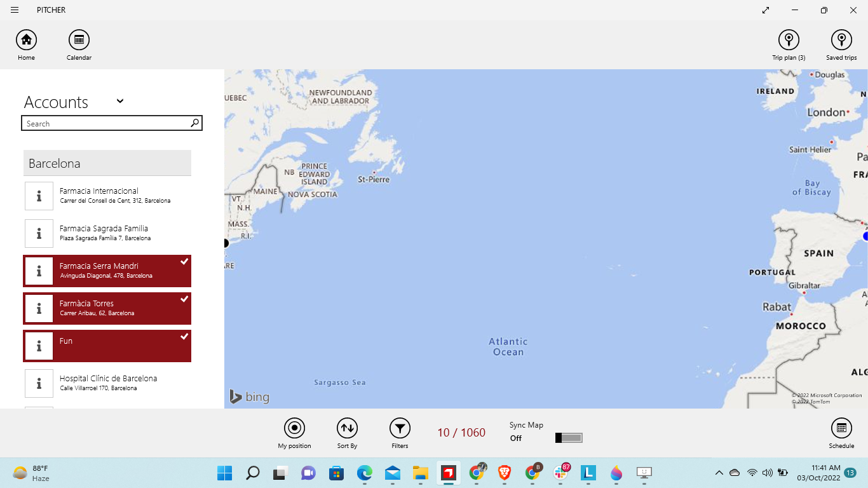The width and height of the screenshot is (868, 488).
Task: Select Hospital Clínic de Barcelona
Action: (x=121, y=383)
